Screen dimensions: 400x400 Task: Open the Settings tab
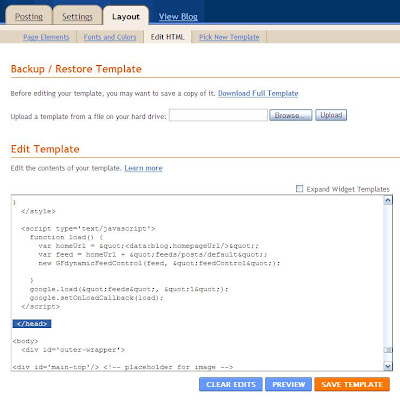tap(77, 16)
